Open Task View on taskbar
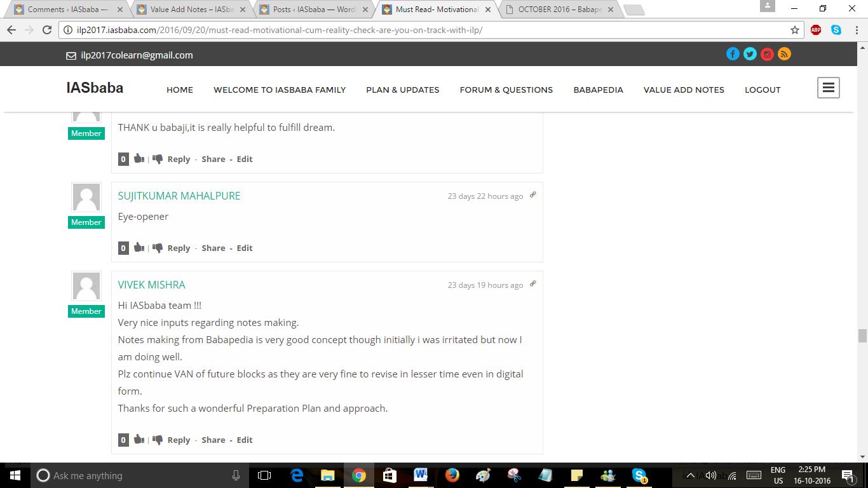This screenshot has height=488, width=868. [x=264, y=475]
